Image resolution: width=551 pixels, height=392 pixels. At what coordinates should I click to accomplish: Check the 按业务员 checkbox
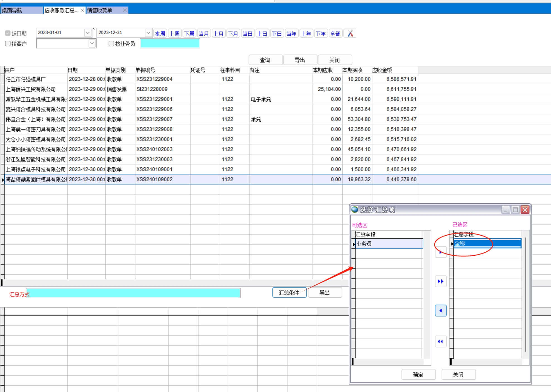[111, 43]
